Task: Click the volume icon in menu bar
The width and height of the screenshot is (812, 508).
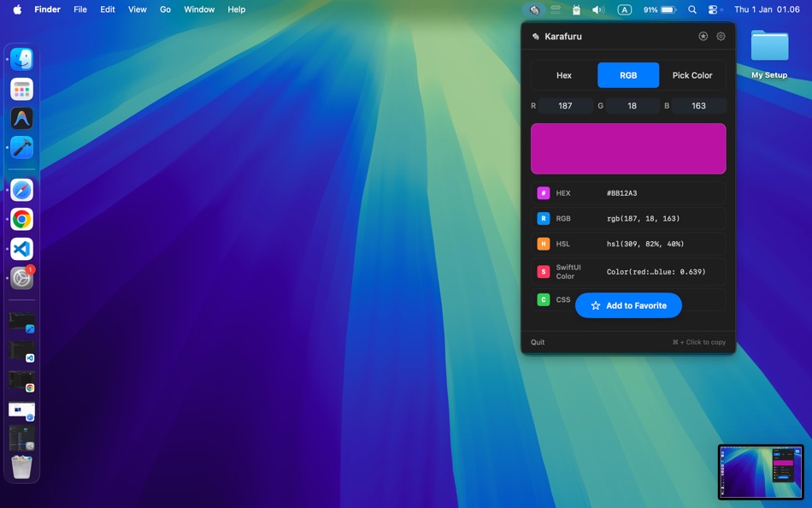Action: (598, 9)
